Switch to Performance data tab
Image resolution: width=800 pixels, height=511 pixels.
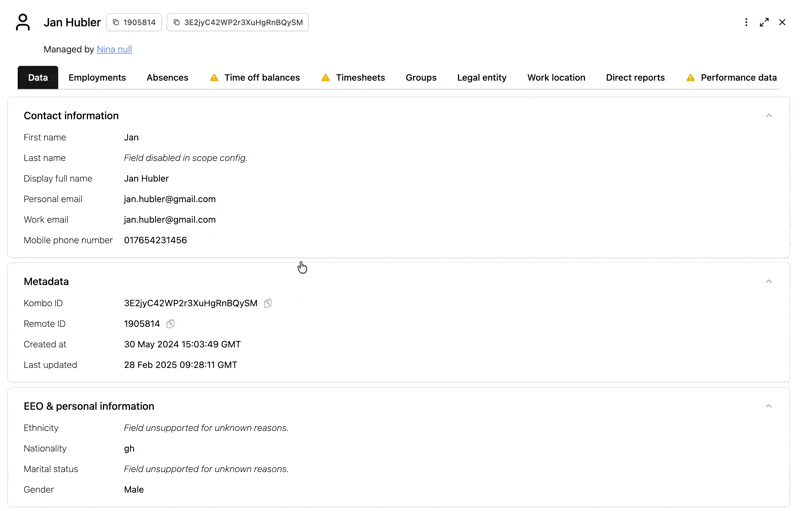pyautogui.click(x=738, y=78)
